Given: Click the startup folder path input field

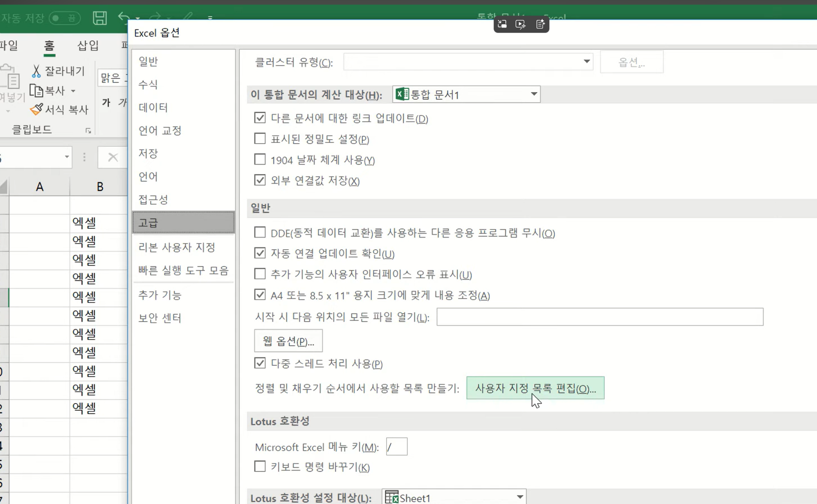Looking at the screenshot, I should click(600, 317).
